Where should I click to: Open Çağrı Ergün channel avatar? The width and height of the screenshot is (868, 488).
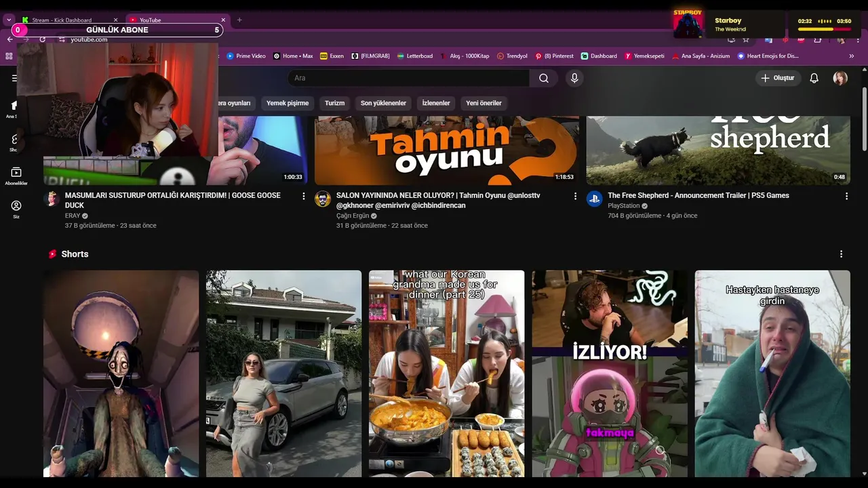pos(323,199)
